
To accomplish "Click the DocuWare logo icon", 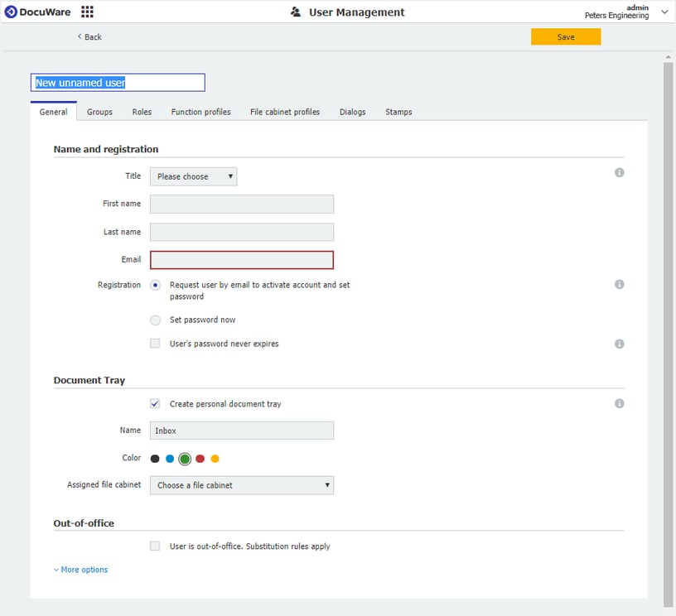I will [11, 12].
